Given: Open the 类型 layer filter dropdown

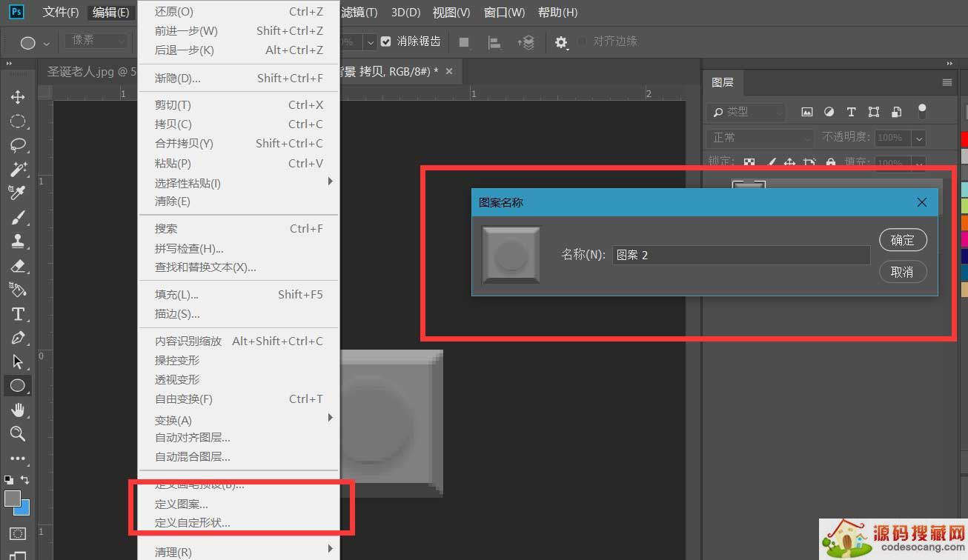Looking at the screenshot, I should tap(746, 112).
